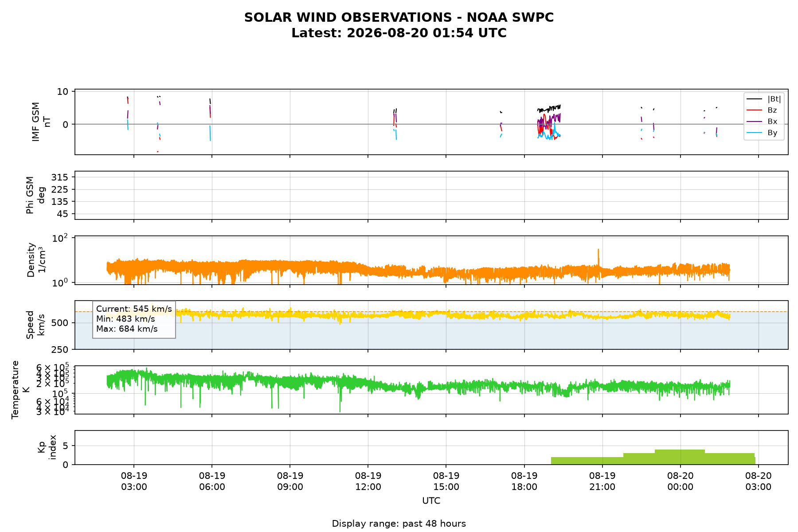Click the 08-20 00:00 time axis label
798x532 pixels.
[x=680, y=481]
